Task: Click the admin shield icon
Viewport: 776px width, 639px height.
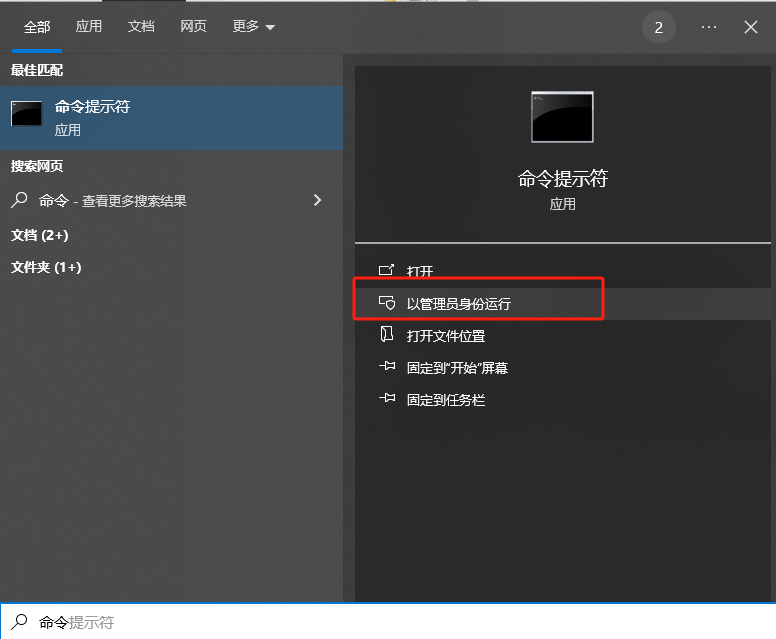Action: (387, 302)
